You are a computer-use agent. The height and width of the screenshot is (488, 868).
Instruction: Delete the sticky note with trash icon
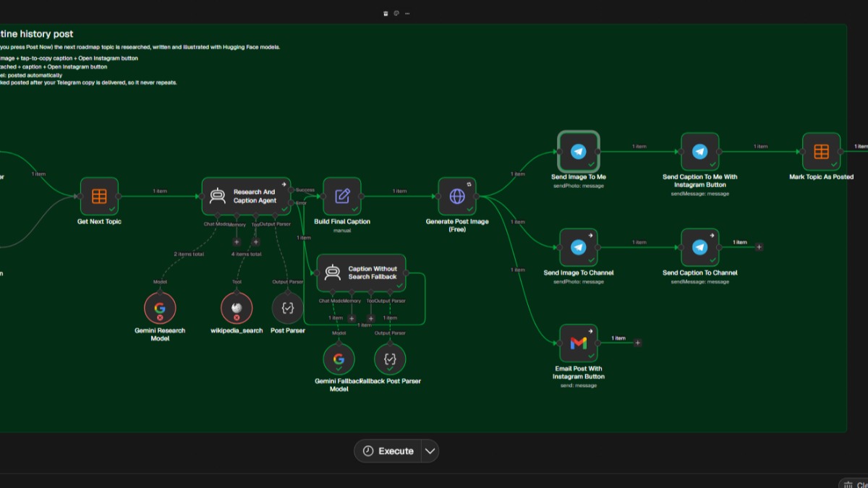[x=386, y=13]
